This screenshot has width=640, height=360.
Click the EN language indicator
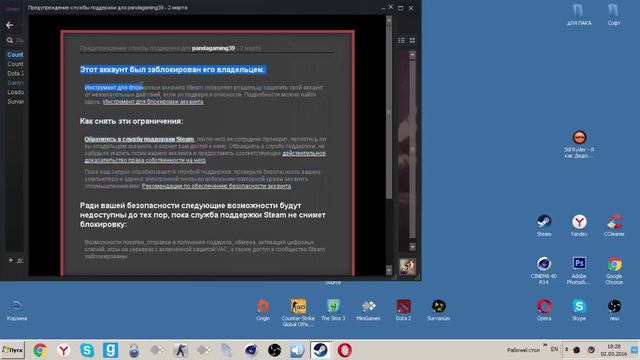pyautogui.click(x=554, y=349)
